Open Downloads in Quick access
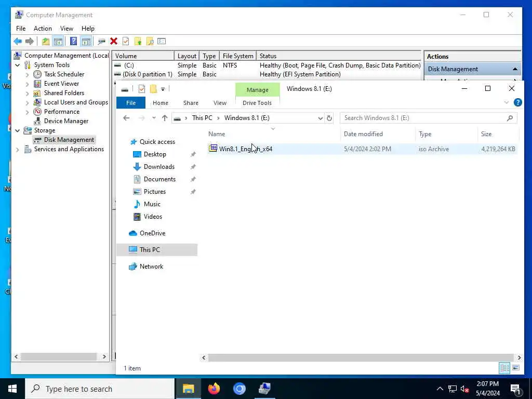Viewport: 532px width, 399px height. (159, 167)
